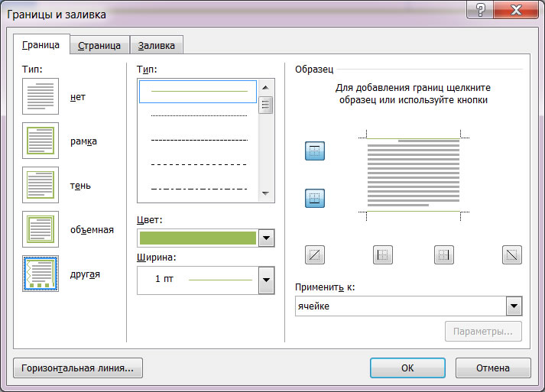Click the 'рамка' label text
This screenshot has width=545, height=392.
tap(83, 141)
